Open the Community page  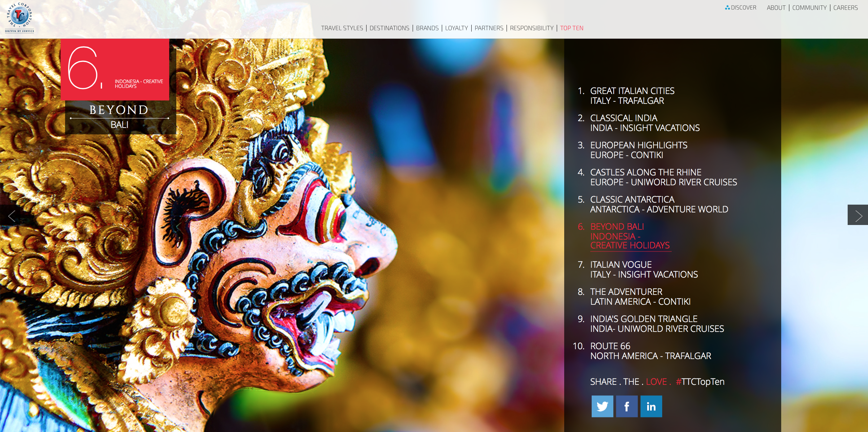pos(809,7)
